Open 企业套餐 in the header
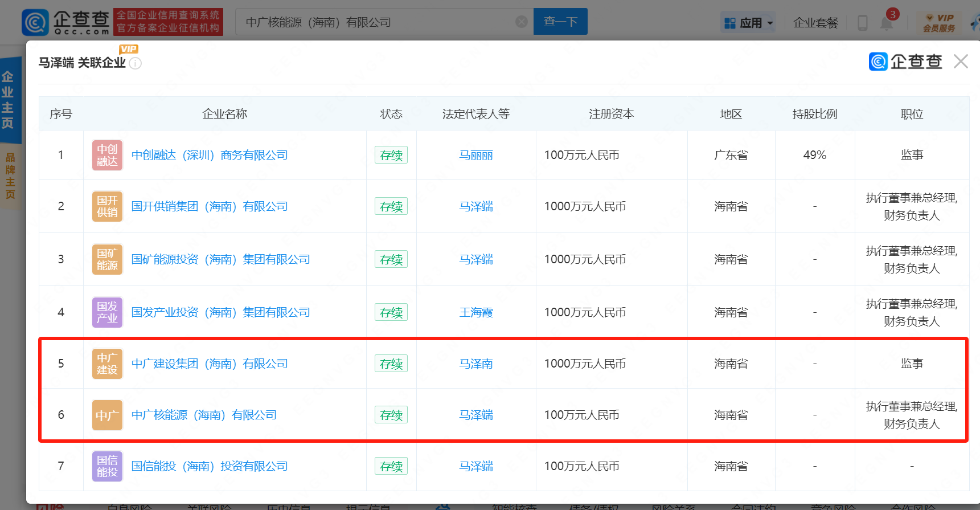Screen dimensions: 980x510 pos(815,23)
